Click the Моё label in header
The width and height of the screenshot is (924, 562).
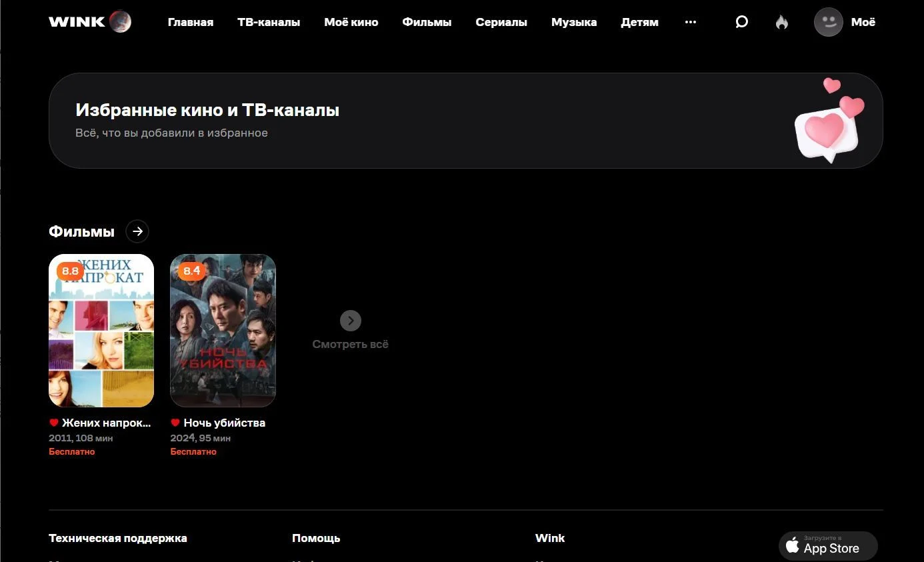863,22
